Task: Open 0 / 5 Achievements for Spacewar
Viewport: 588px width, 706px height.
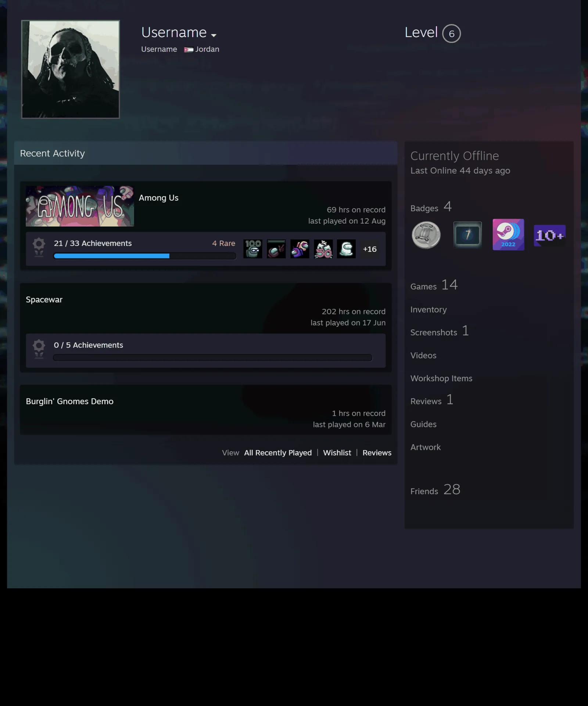Action: pyautogui.click(x=88, y=345)
